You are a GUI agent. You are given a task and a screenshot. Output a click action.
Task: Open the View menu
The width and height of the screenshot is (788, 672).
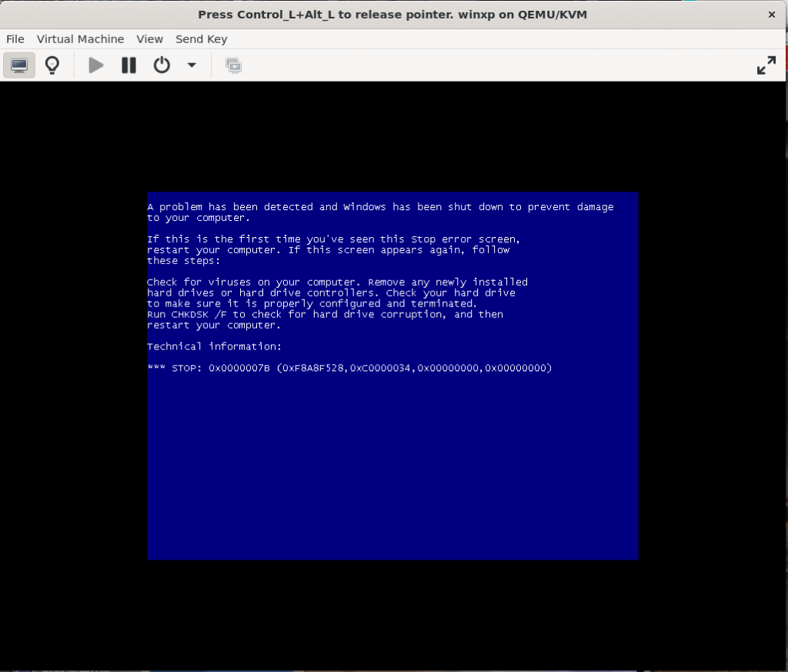[150, 39]
